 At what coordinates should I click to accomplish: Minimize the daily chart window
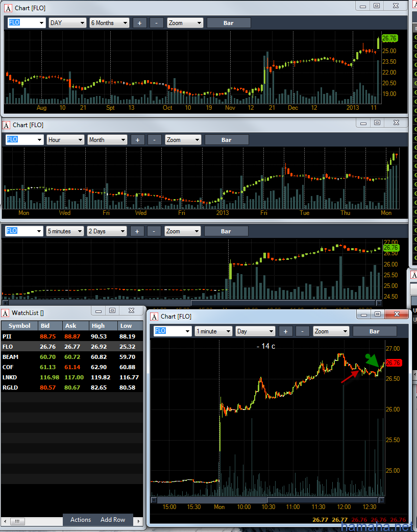coord(363,6)
